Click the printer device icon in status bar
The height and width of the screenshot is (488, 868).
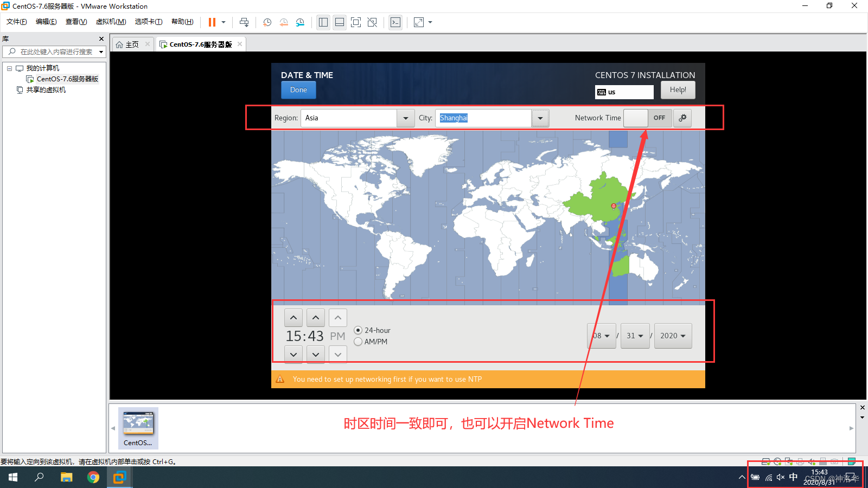tap(800, 462)
